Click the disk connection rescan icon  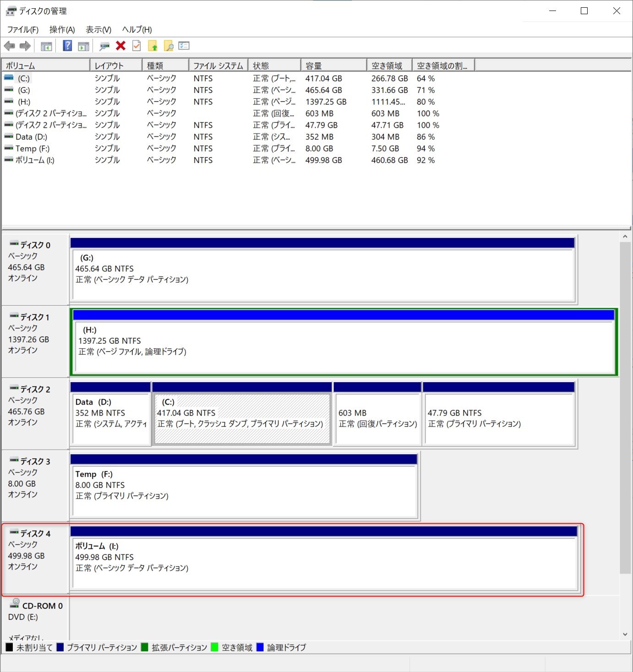click(x=104, y=46)
